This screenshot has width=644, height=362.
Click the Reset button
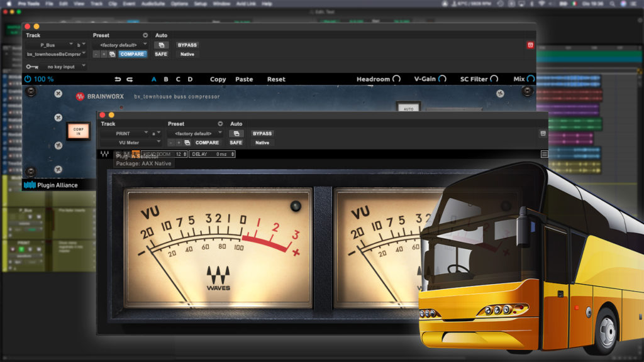[275, 79]
